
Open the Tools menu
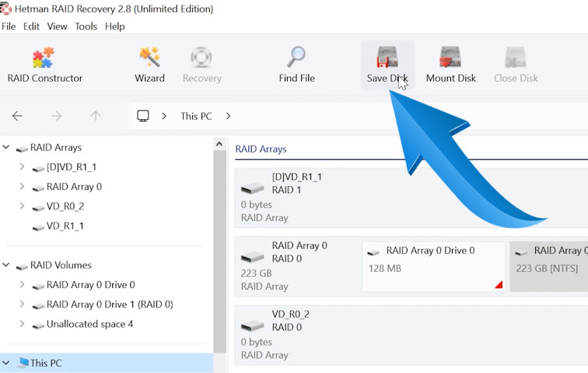click(86, 26)
